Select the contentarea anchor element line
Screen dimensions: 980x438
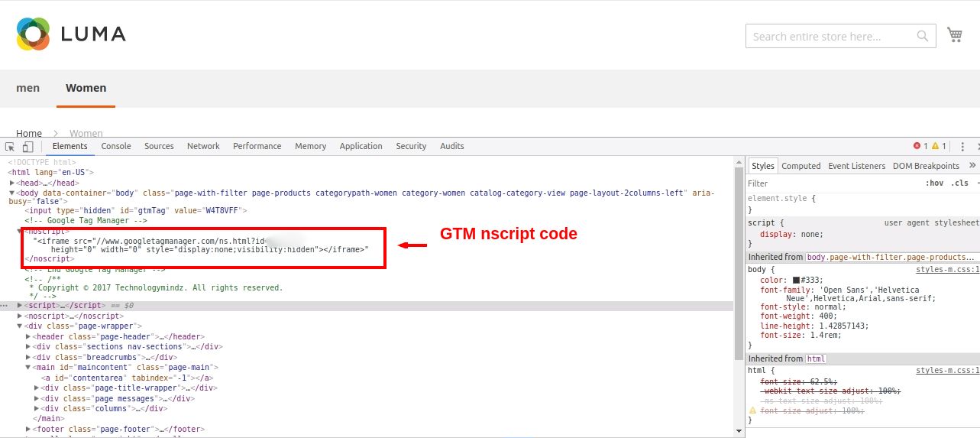[x=127, y=378]
